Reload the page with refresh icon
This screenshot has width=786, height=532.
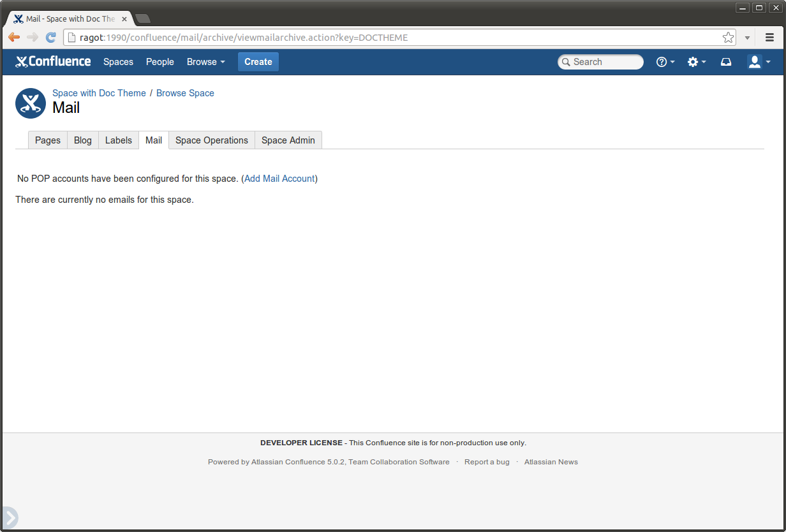coord(51,38)
